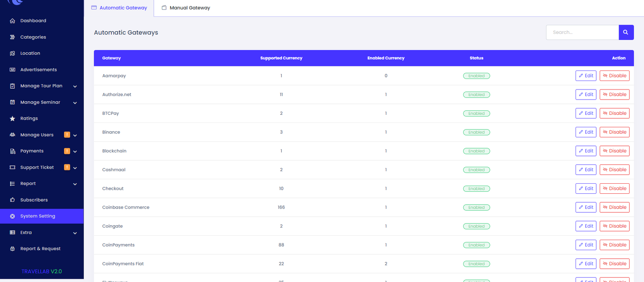Click the Report & Request bug icon
The image size is (644, 282).
tap(12, 249)
